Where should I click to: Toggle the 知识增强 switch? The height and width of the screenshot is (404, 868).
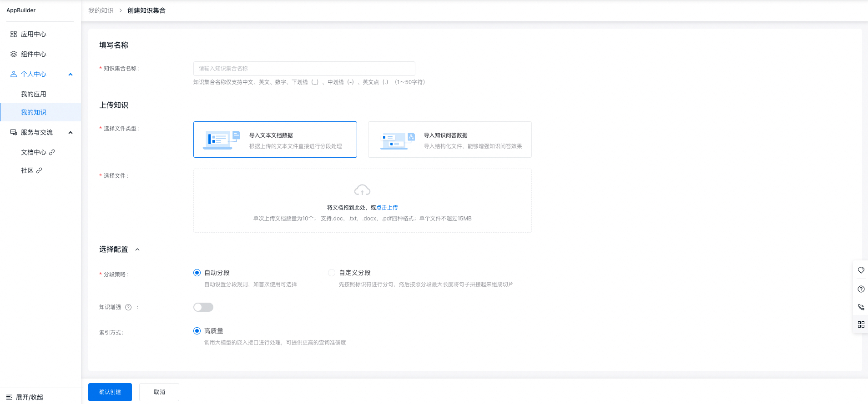203,307
